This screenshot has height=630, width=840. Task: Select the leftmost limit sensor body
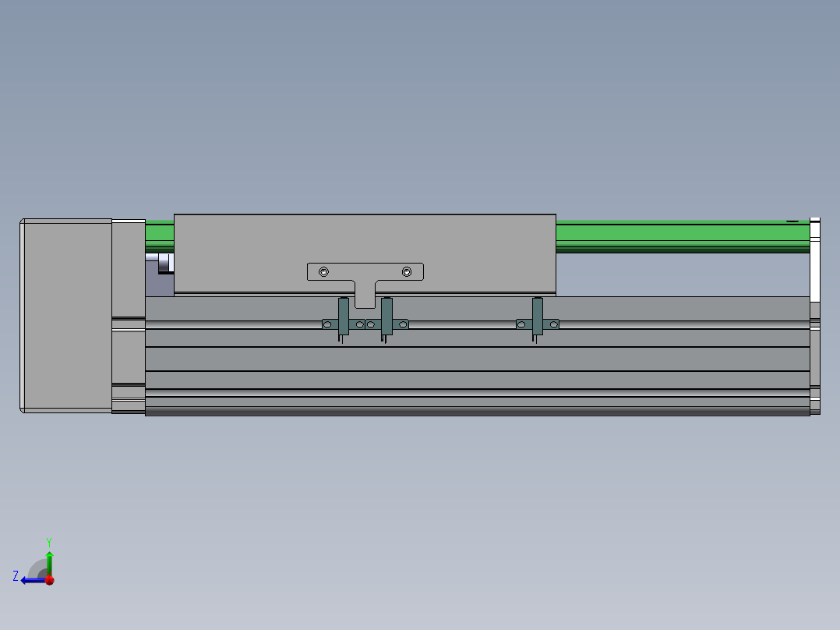344,317
